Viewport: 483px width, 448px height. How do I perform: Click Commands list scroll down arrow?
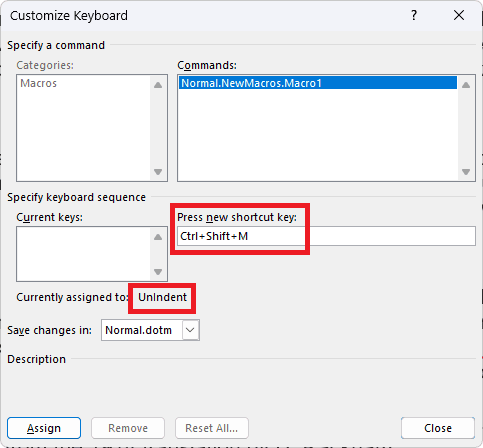click(466, 172)
